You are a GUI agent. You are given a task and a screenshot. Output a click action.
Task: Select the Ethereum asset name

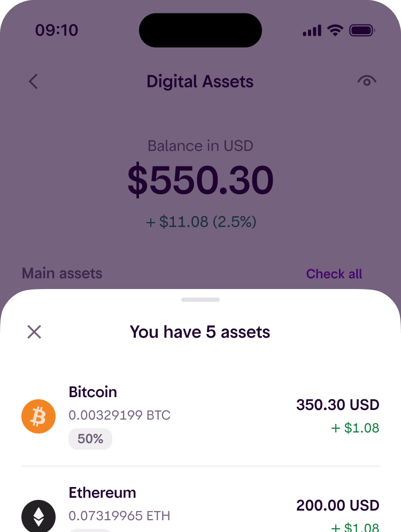pyautogui.click(x=102, y=492)
